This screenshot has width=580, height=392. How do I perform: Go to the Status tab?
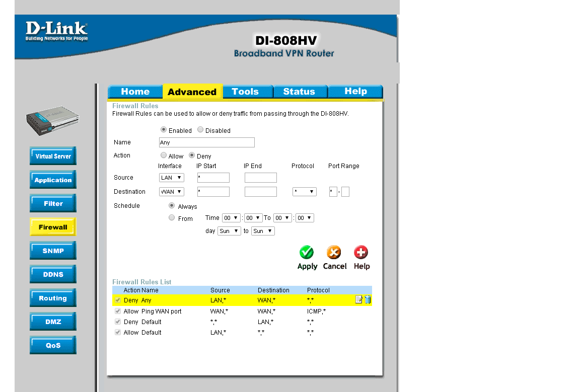[x=299, y=92]
